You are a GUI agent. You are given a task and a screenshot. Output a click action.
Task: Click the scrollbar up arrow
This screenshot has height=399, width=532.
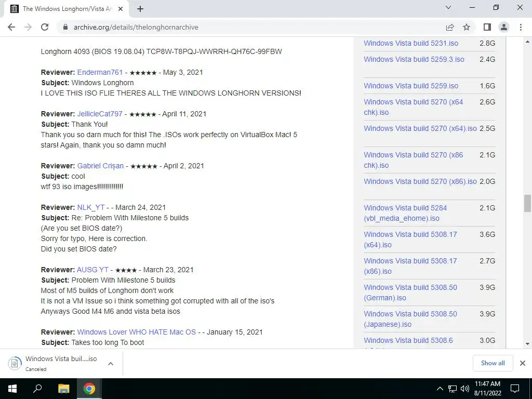[x=527, y=42]
